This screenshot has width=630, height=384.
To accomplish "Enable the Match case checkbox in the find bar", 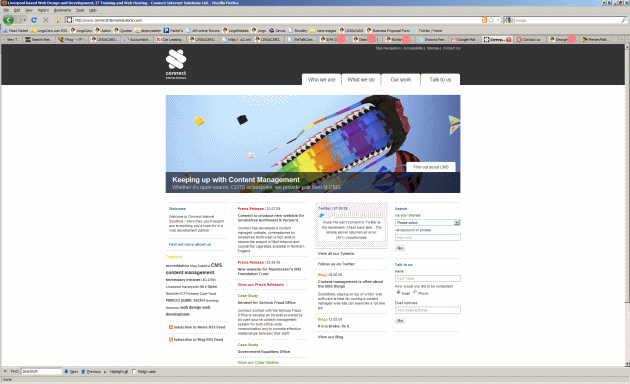I will 135,372.
